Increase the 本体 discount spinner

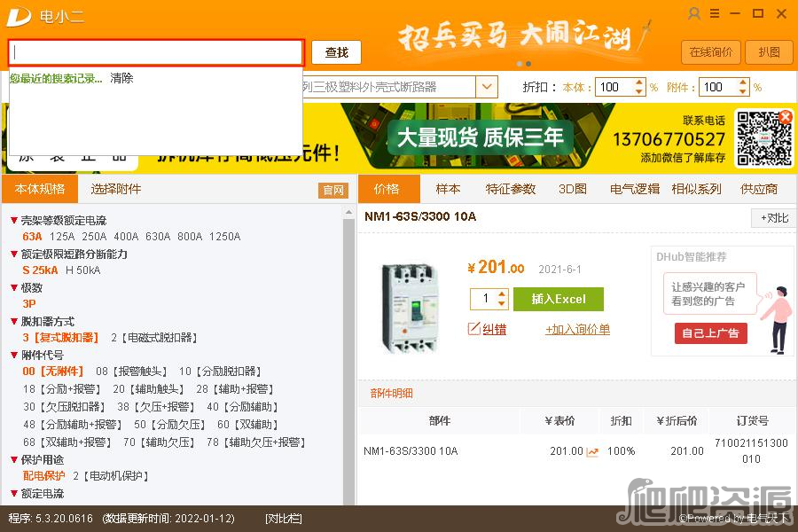pos(639,82)
